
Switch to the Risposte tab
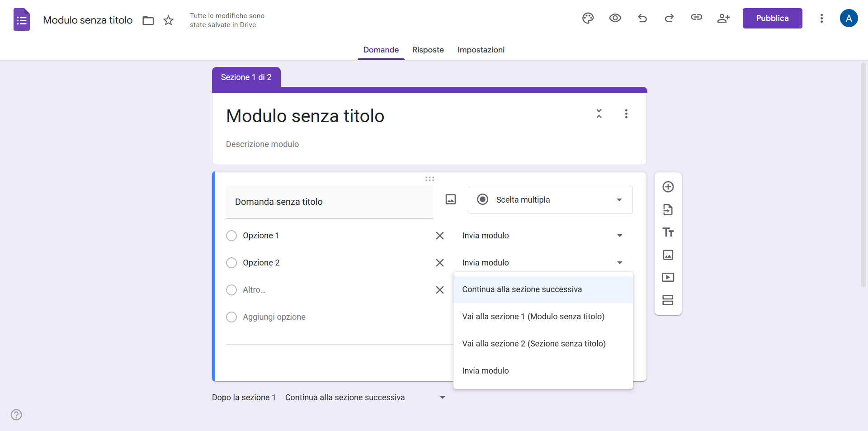click(x=428, y=50)
